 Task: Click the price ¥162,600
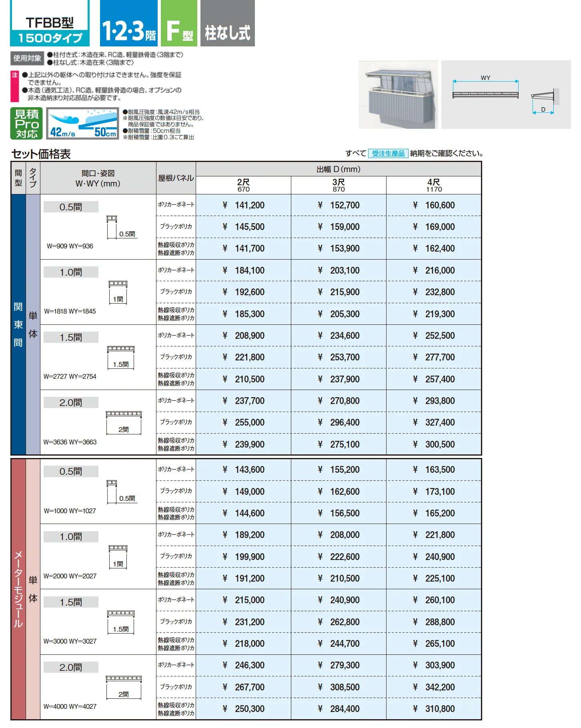(x=339, y=492)
